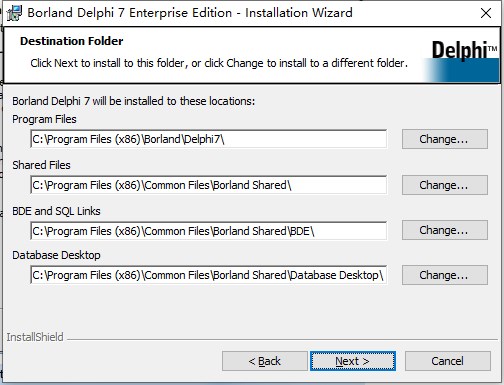The width and height of the screenshot is (504, 385).
Task: Click the installer icon in title bar
Action: 14,13
